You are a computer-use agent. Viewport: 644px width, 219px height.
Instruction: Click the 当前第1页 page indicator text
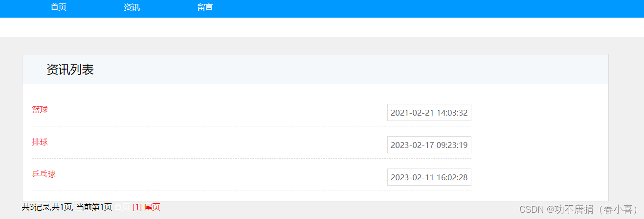point(94,207)
